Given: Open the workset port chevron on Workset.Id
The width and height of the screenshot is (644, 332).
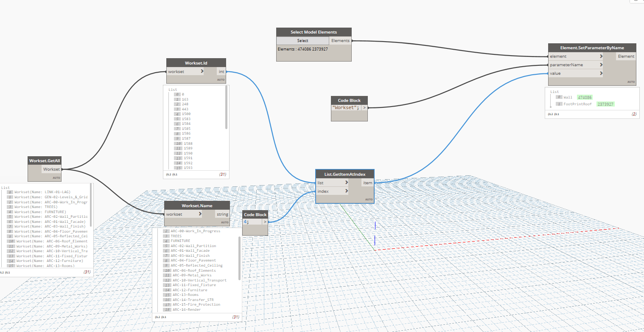Looking at the screenshot, I should click(202, 72).
